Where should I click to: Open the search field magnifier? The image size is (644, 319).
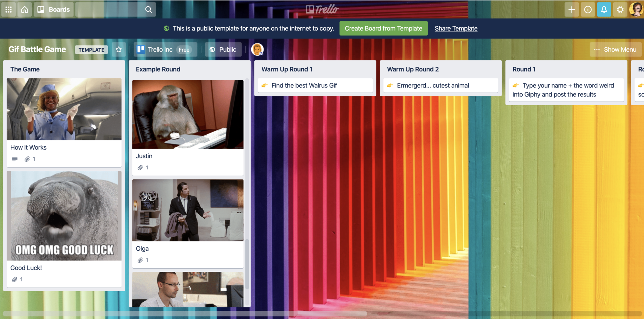pyautogui.click(x=148, y=9)
